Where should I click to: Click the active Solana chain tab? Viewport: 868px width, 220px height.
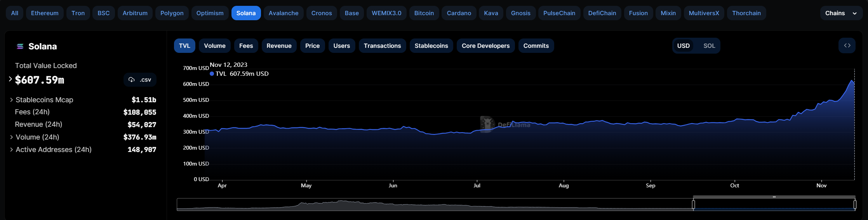pyautogui.click(x=246, y=13)
